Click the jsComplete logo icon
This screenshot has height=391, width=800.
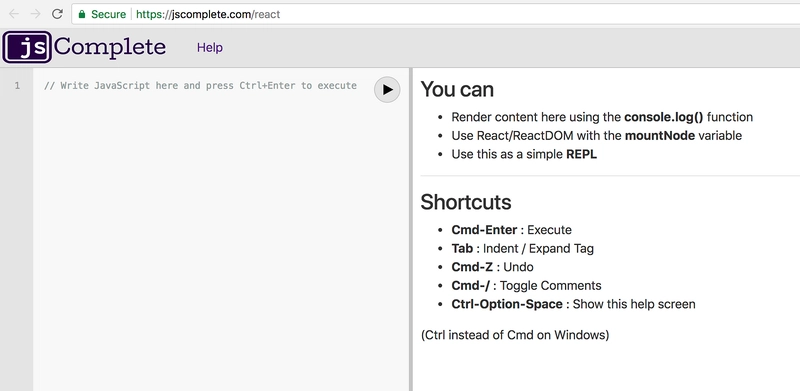tap(27, 47)
